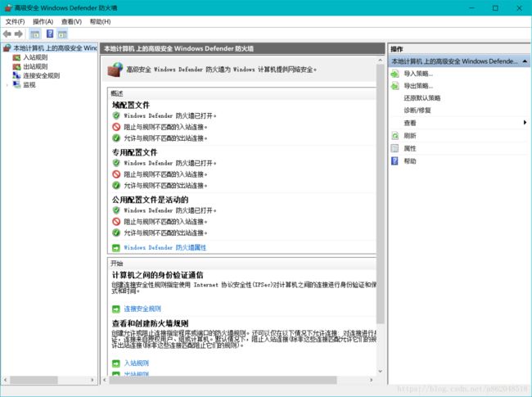Viewport: 532px width, 397px height.
Task: Maximize the firewall window
Action: [x=495, y=8]
